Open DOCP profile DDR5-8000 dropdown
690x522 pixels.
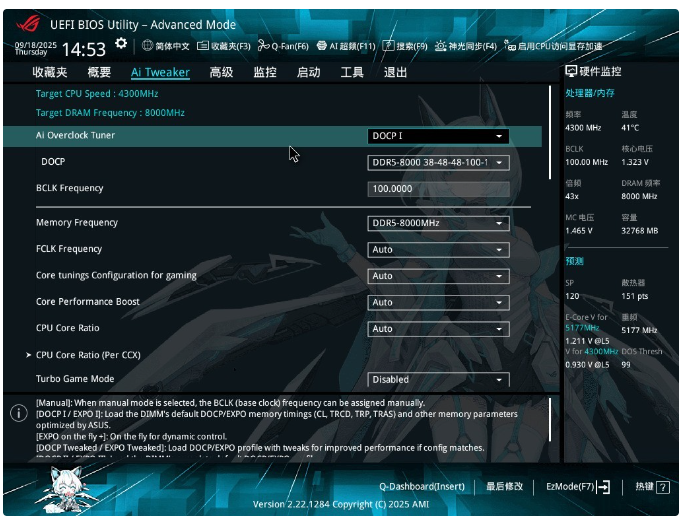[x=438, y=162]
